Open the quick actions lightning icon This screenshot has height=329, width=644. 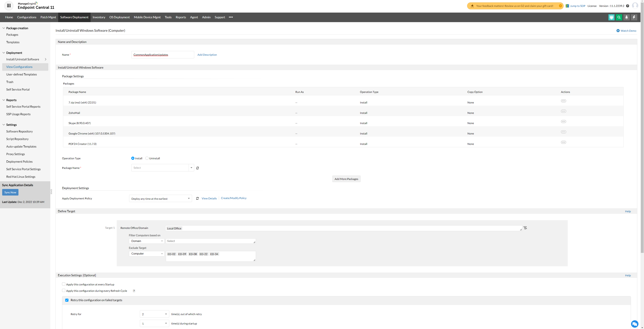coord(634,17)
